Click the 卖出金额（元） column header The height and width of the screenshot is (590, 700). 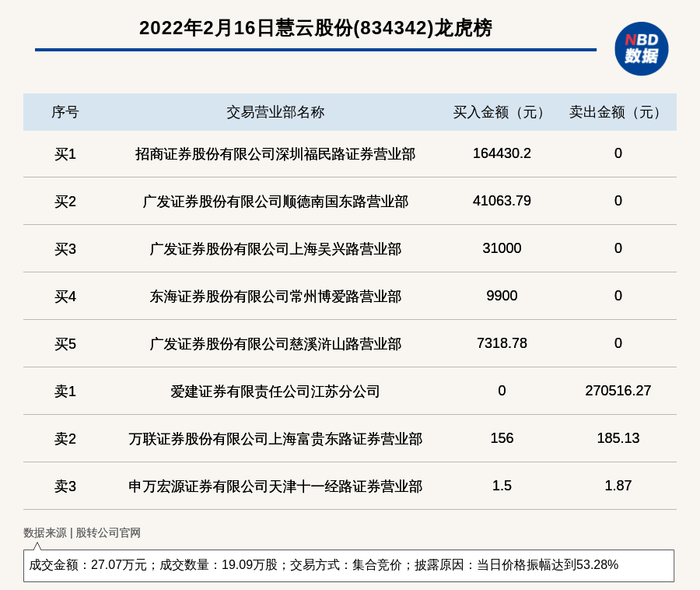(618, 112)
